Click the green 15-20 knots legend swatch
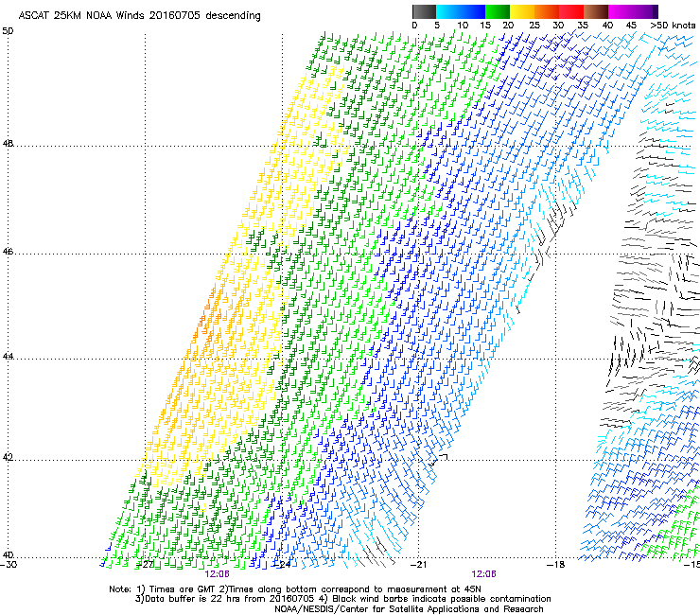This screenshot has height=615, width=700. click(498, 11)
